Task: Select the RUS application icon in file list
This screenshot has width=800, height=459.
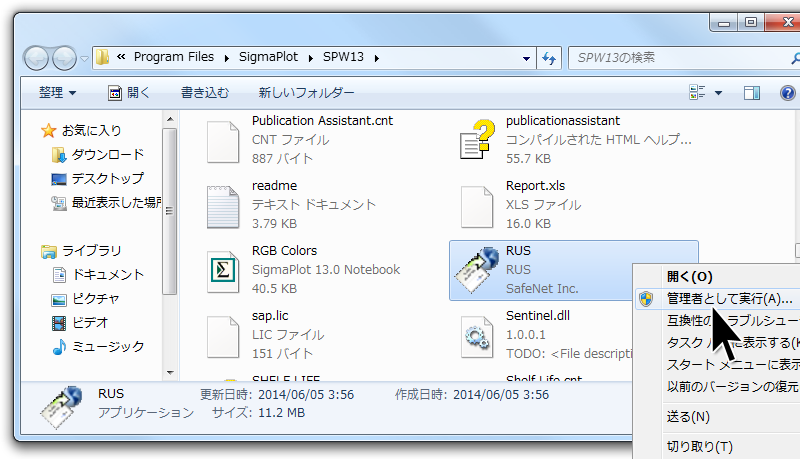Action: click(477, 270)
